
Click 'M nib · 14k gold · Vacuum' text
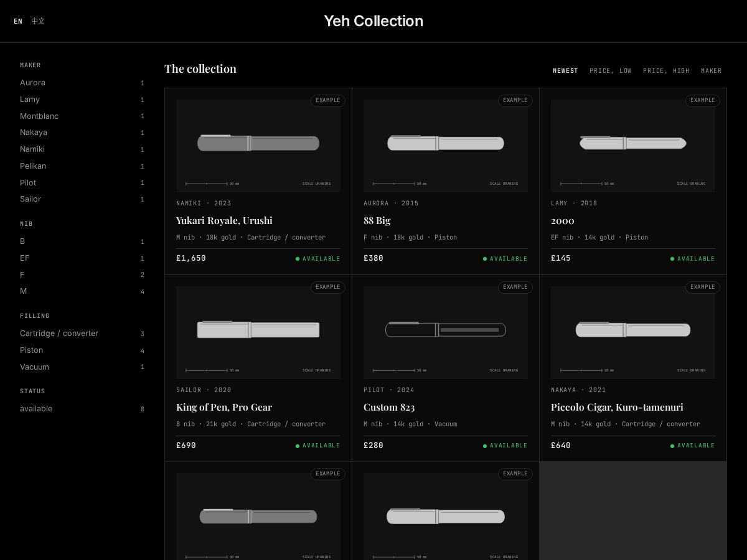tap(410, 424)
